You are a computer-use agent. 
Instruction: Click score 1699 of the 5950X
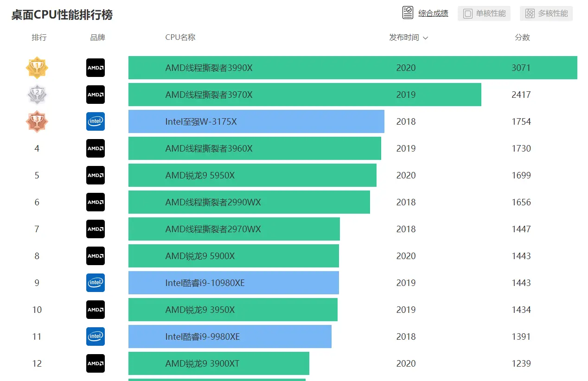pos(521,175)
